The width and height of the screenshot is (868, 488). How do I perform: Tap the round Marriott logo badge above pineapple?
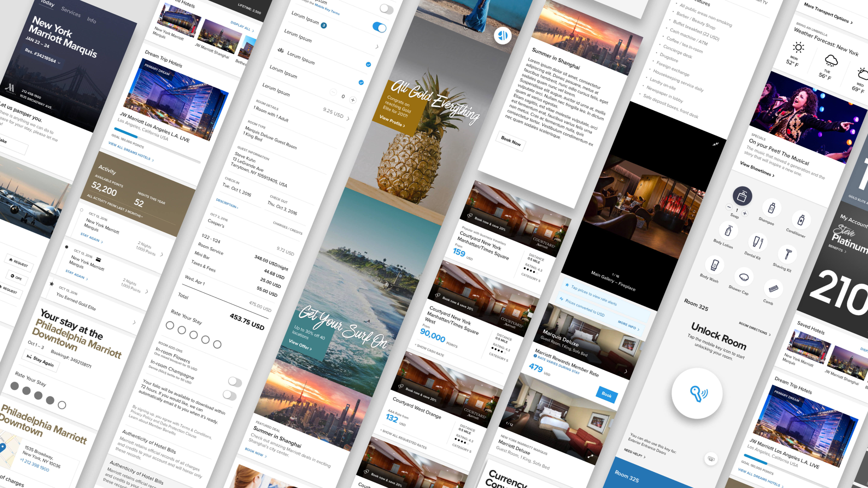(502, 35)
